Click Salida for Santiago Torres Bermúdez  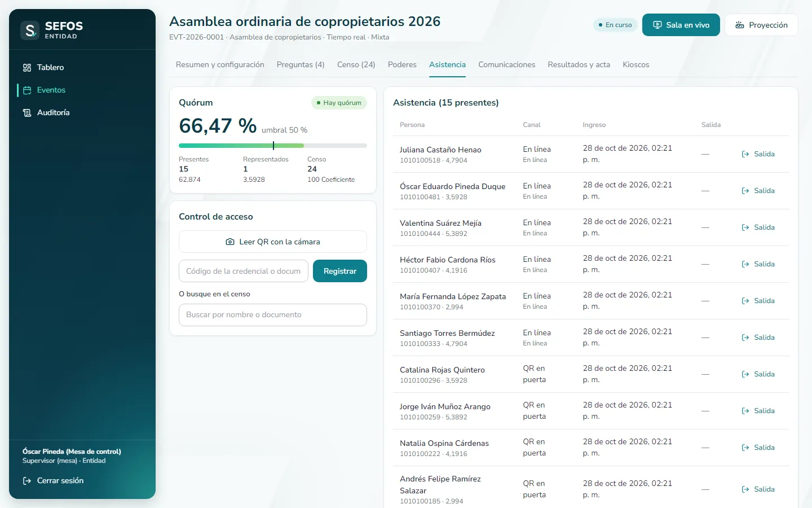[x=758, y=338]
